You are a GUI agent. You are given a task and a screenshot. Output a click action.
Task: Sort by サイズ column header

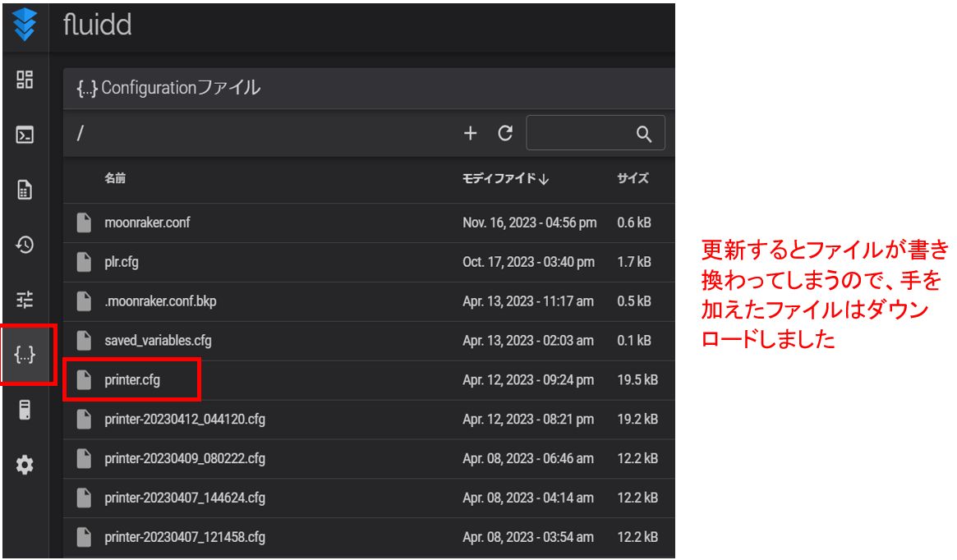pyautogui.click(x=633, y=178)
